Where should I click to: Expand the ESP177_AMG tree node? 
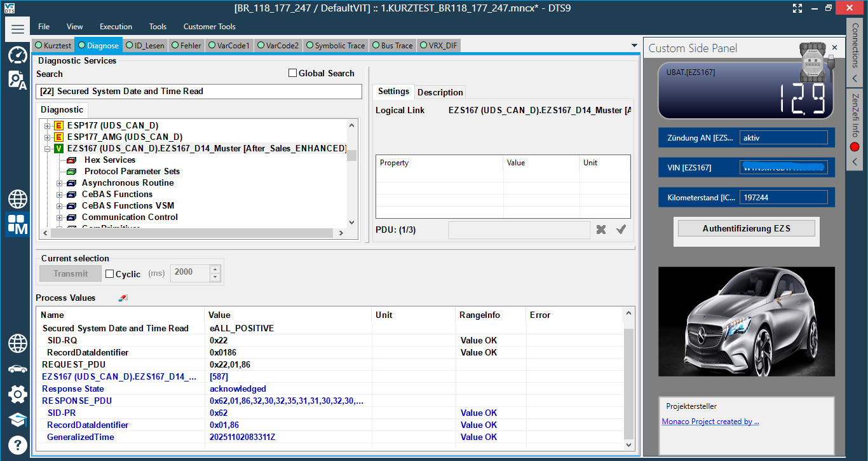click(48, 137)
